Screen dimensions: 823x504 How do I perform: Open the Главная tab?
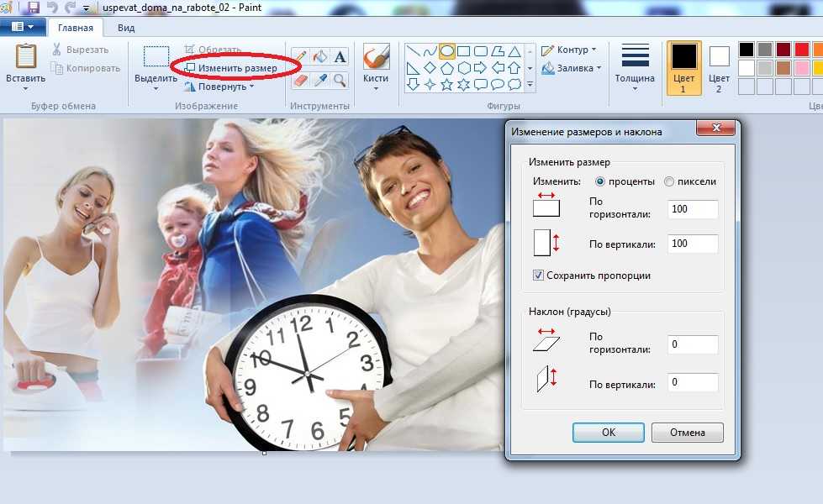[x=76, y=28]
